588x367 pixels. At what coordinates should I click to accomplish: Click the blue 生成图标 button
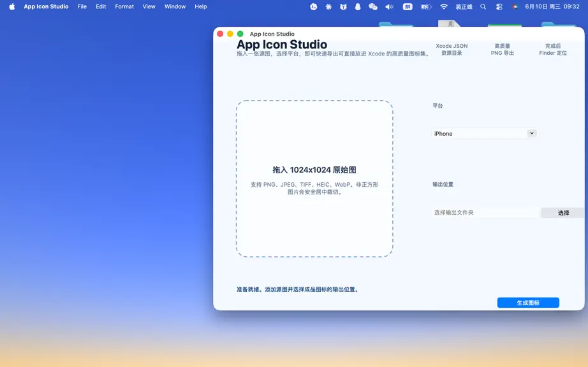[x=528, y=303]
